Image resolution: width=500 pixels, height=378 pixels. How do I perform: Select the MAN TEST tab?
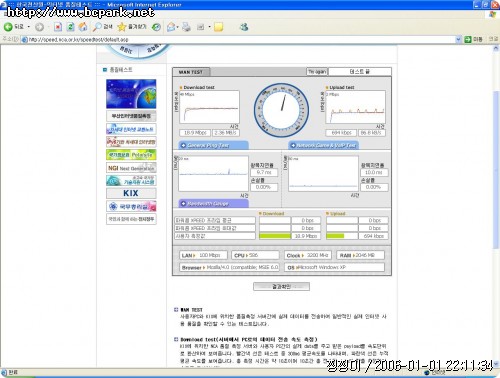pos(191,72)
